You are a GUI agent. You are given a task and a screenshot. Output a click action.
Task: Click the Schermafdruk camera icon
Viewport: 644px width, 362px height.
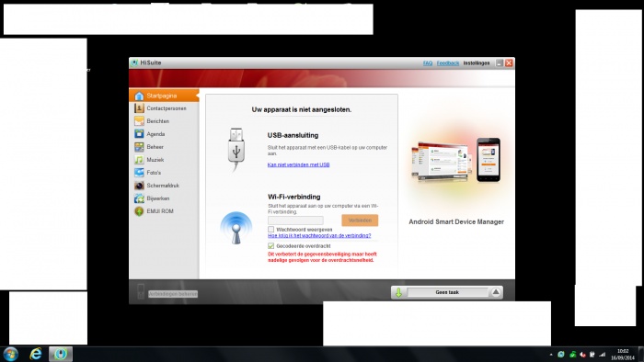[139, 186]
